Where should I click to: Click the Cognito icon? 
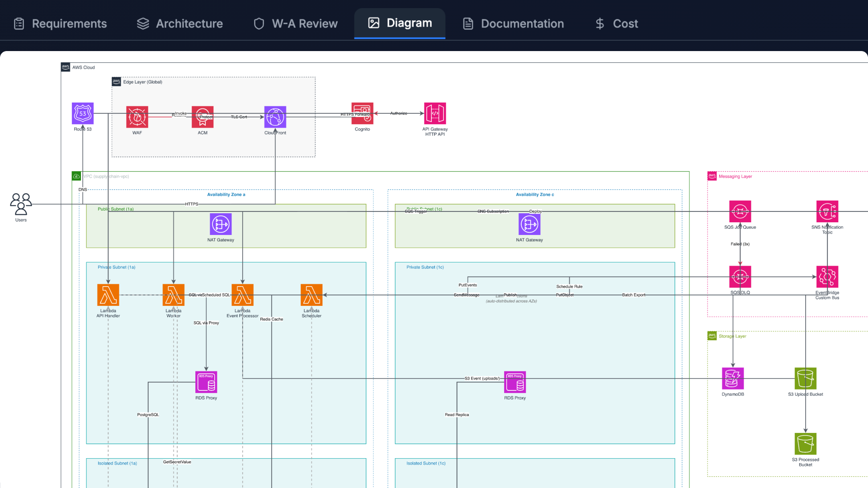pyautogui.click(x=363, y=113)
